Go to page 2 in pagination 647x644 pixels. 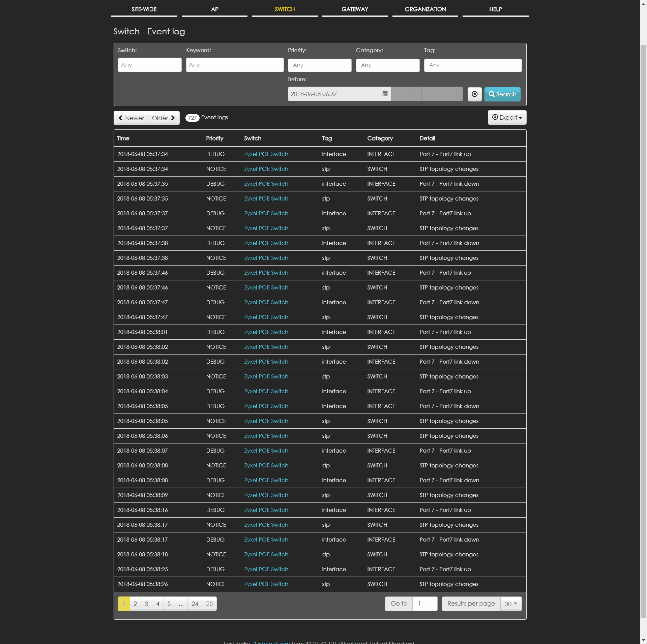coord(135,604)
